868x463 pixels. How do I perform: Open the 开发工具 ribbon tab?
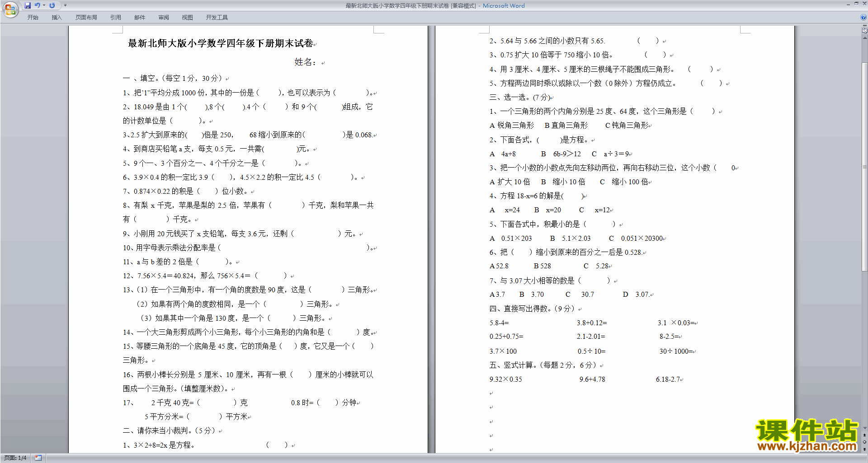coord(217,17)
